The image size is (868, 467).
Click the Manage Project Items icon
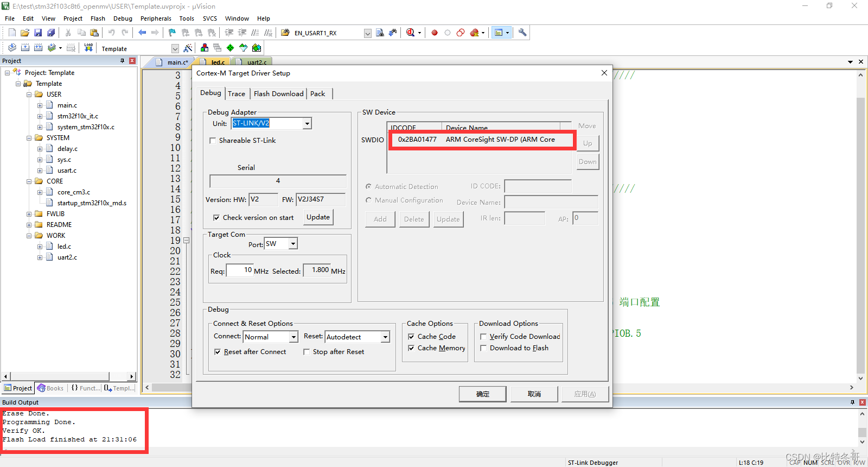click(205, 48)
